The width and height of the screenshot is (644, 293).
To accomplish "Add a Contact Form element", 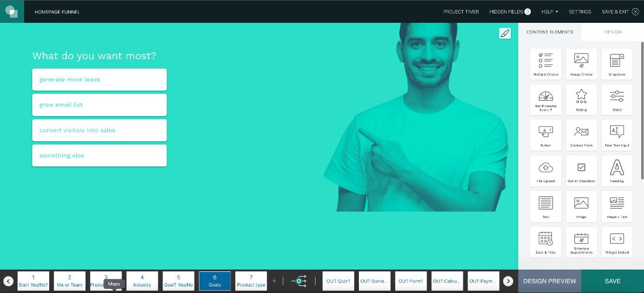I will [x=581, y=135].
